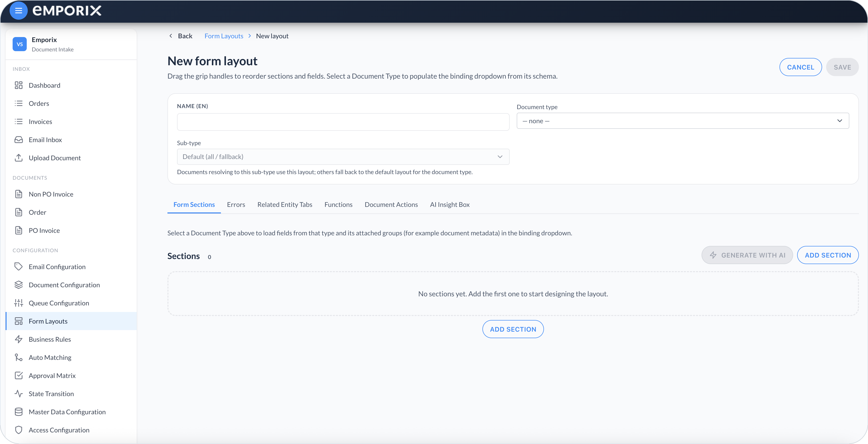Click the PO Invoice file icon
This screenshot has width=868, height=444.
(x=18, y=231)
